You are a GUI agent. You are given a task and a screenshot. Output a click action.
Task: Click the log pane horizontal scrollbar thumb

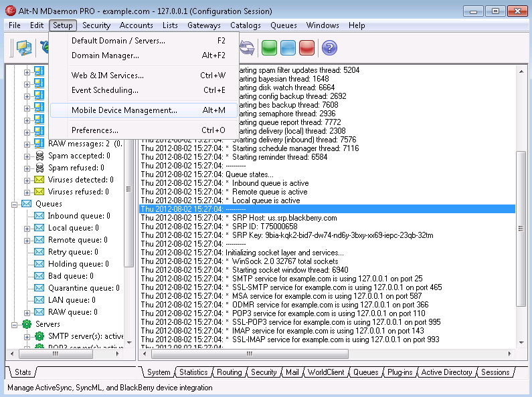coord(250,354)
